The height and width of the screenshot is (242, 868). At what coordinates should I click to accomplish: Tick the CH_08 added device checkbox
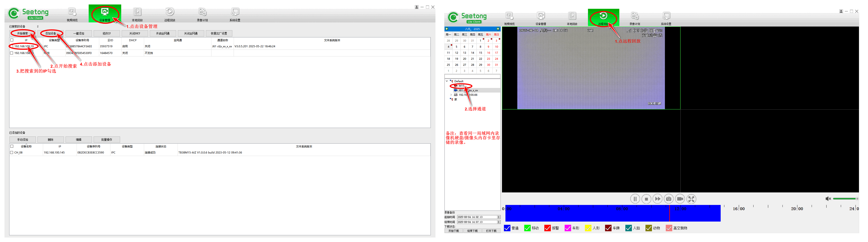point(12,152)
